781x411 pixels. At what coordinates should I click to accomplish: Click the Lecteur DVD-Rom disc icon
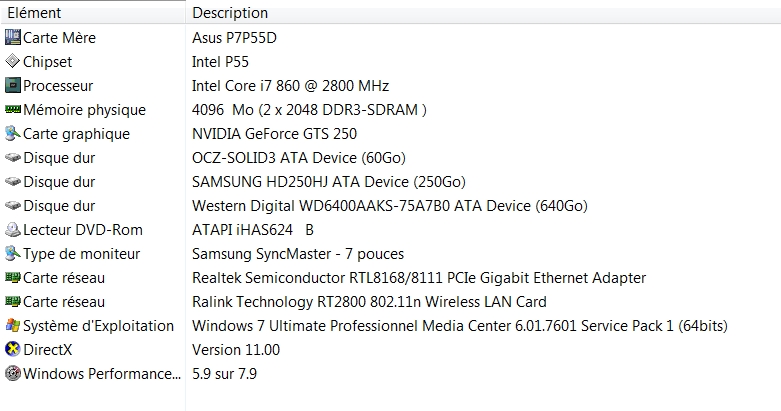[12, 229]
